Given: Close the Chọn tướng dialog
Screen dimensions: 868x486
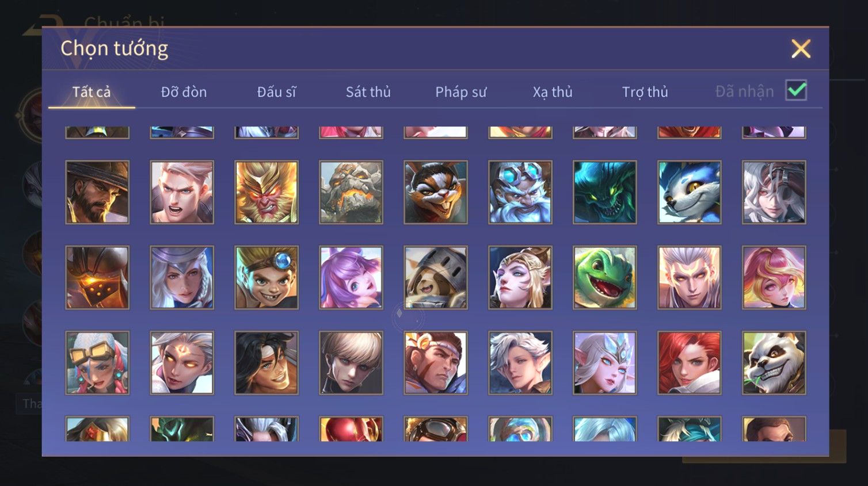Looking at the screenshot, I should coord(801,49).
